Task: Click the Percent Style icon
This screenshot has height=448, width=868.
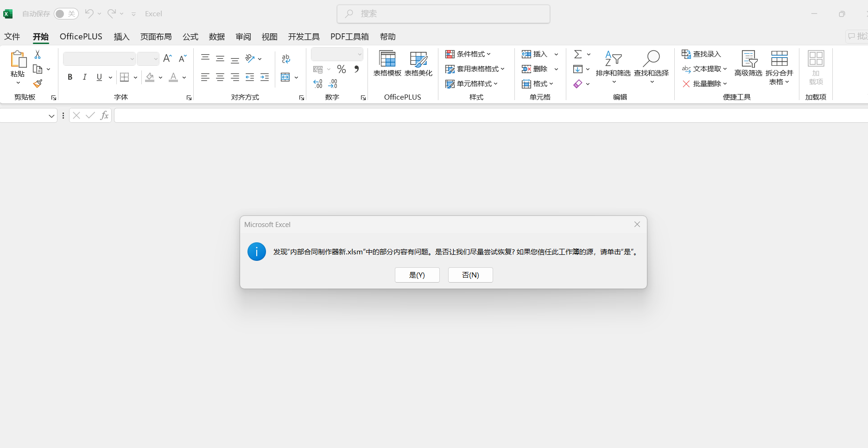Action: pos(342,69)
